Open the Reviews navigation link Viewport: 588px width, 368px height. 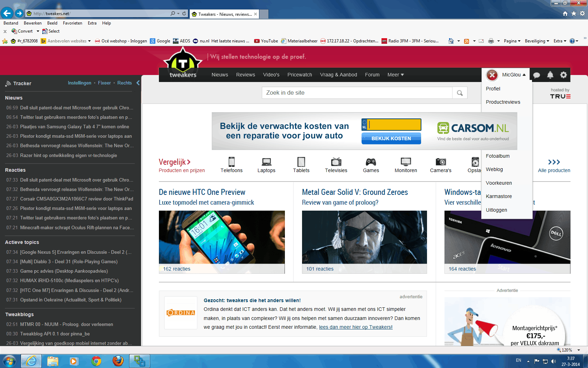tap(246, 75)
